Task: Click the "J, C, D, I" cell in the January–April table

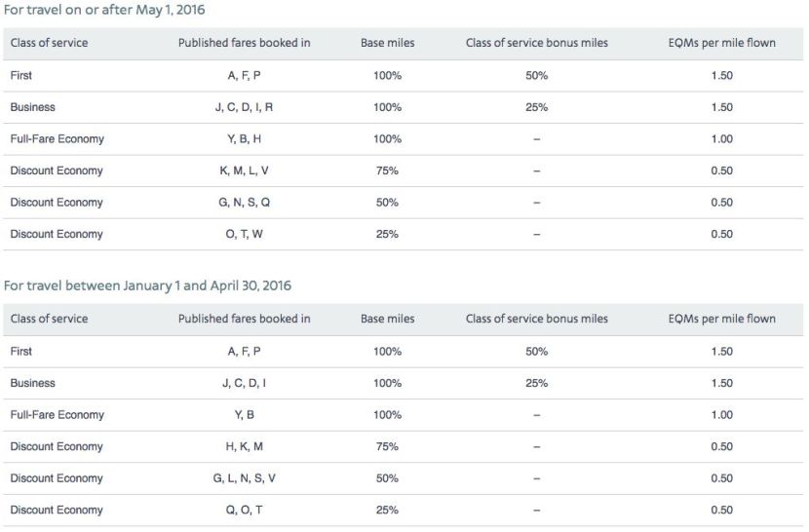Action: pos(244,383)
